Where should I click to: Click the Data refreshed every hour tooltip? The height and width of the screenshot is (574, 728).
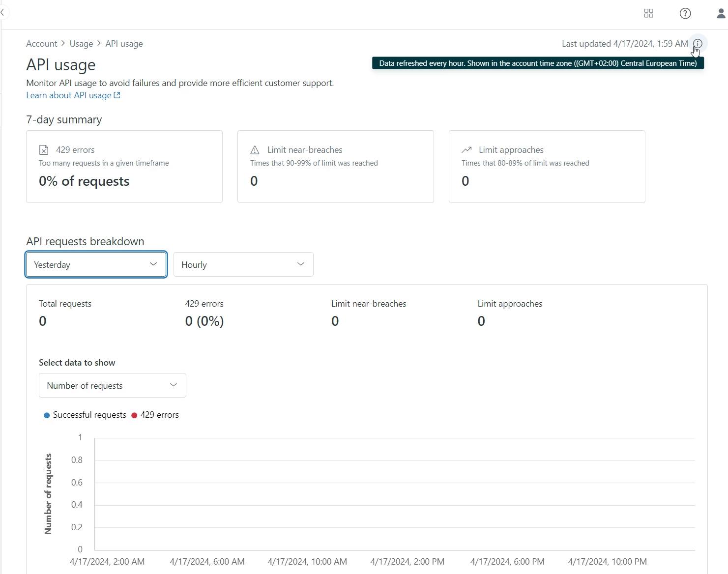(538, 63)
